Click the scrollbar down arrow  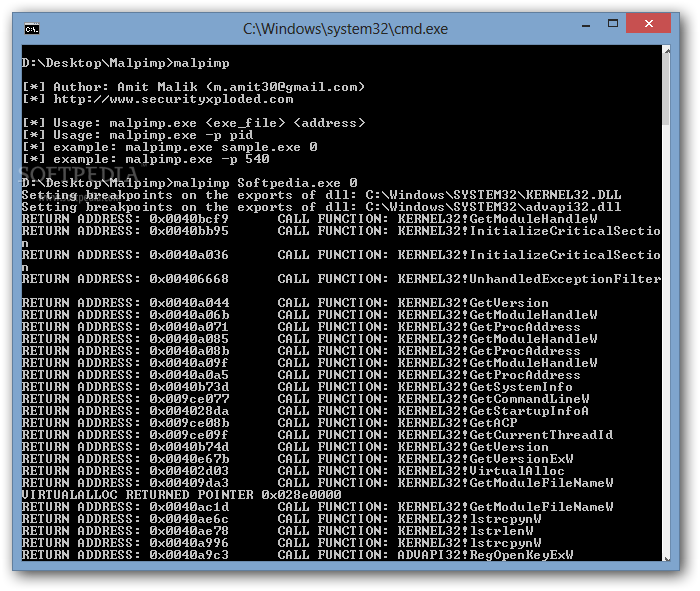[667, 558]
